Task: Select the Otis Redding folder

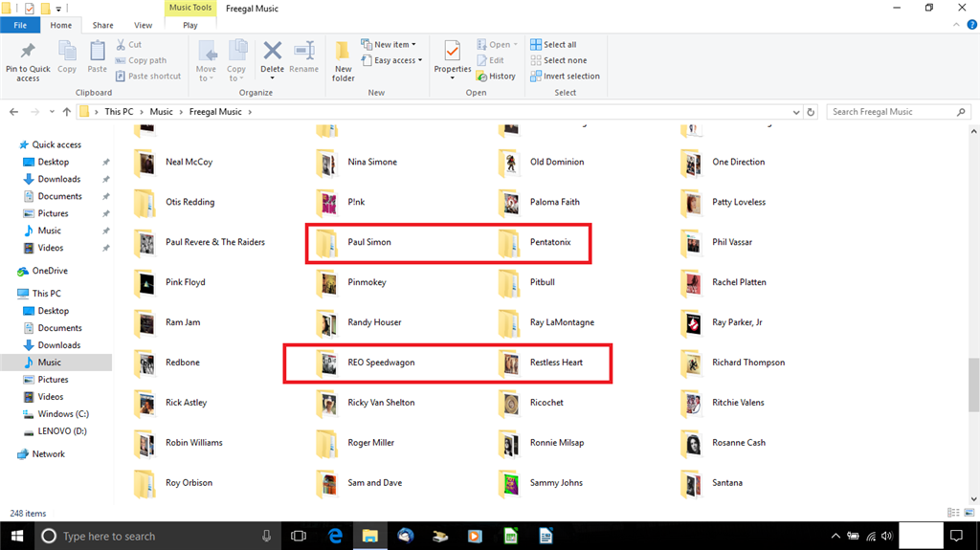Action: [x=174, y=202]
